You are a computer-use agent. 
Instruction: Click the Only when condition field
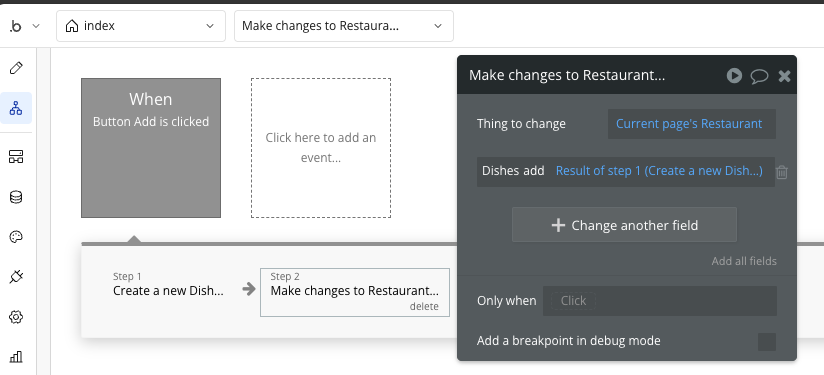point(660,301)
